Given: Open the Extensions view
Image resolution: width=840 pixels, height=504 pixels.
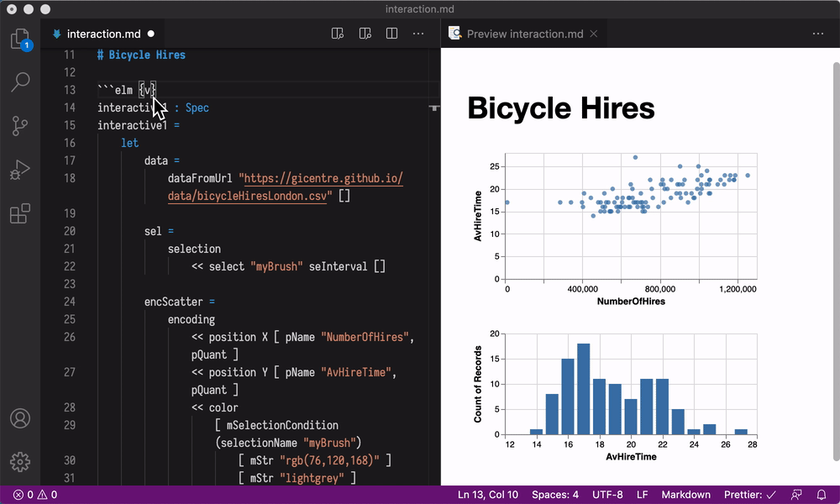Looking at the screenshot, I should point(20,213).
